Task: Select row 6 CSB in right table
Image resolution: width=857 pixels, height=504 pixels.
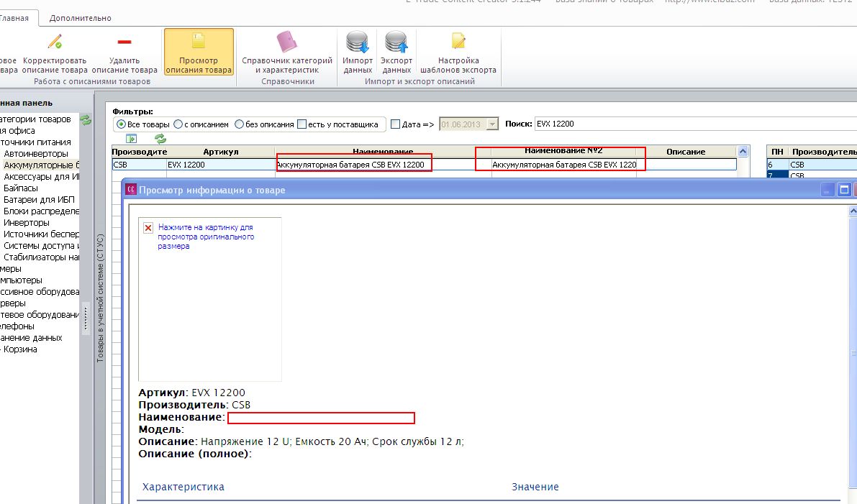Action: 812,165
